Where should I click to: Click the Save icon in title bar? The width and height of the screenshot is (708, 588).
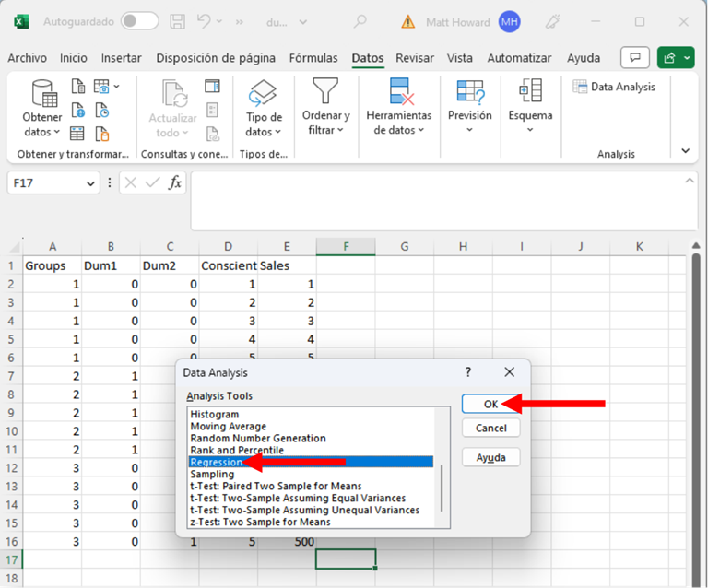[x=179, y=21]
